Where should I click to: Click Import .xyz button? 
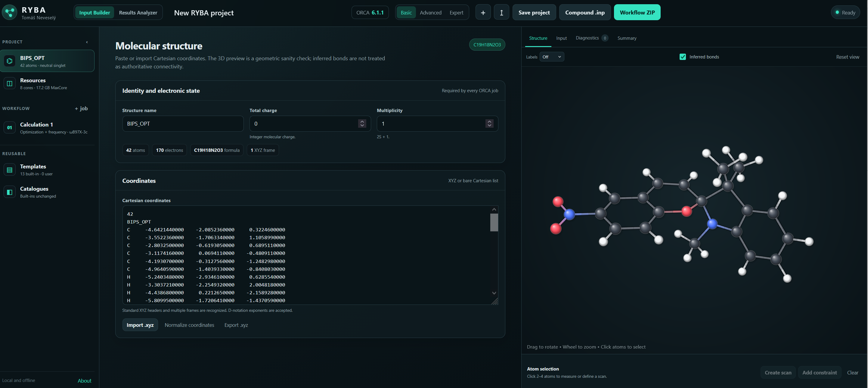pyautogui.click(x=140, y=325)
